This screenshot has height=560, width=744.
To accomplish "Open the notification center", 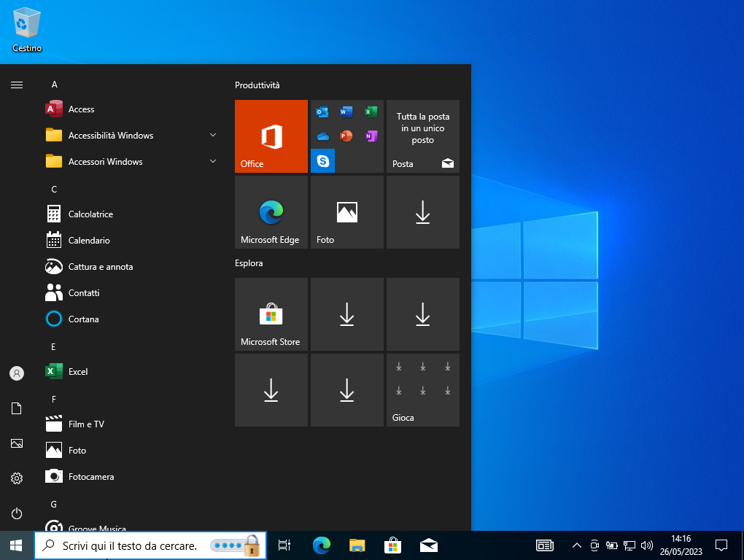I will pyautogui.click(x=721, y=545).
